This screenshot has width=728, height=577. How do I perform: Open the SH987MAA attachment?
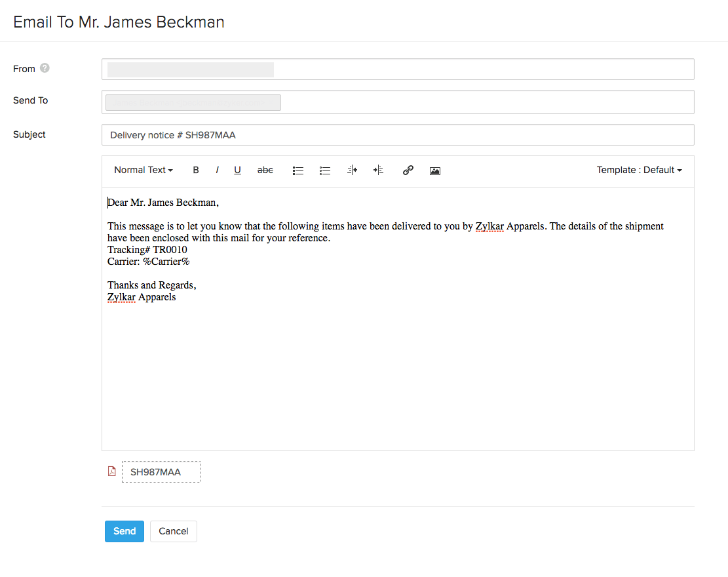[161, 472]
